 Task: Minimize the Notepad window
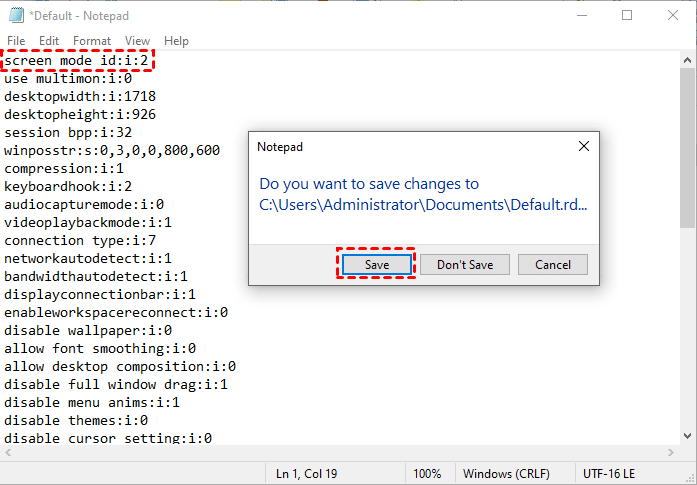tap(581, 15)
